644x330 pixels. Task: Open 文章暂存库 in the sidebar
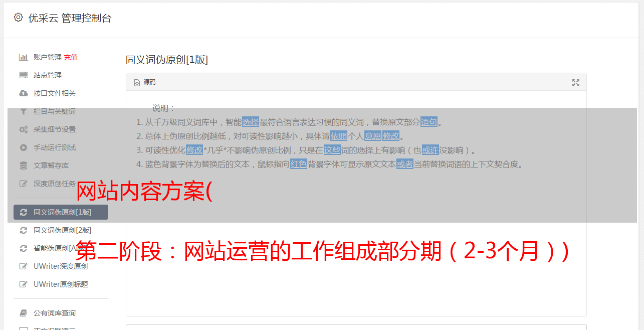(x=61, y=166)
